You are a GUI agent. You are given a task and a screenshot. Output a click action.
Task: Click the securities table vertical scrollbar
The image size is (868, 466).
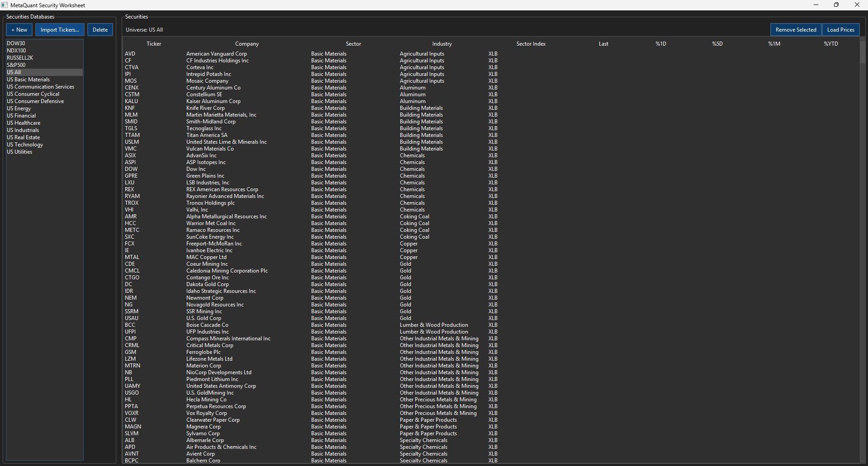(x=862, y=52)
